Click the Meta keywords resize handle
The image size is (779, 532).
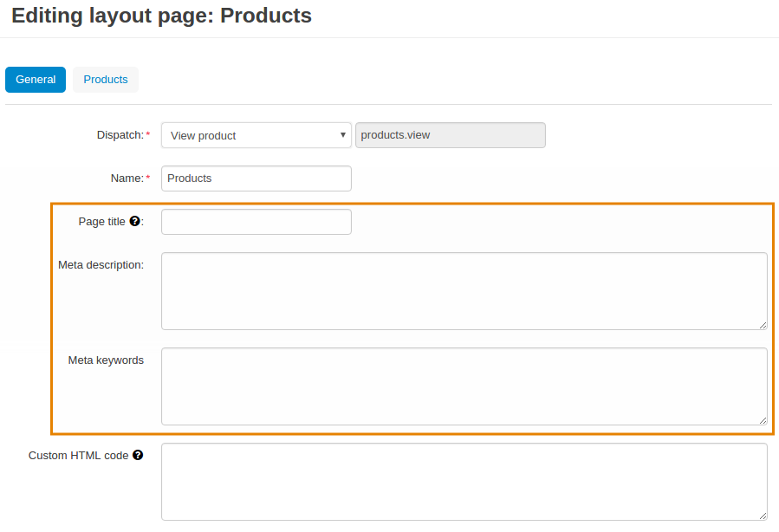(x=763, y=421)
